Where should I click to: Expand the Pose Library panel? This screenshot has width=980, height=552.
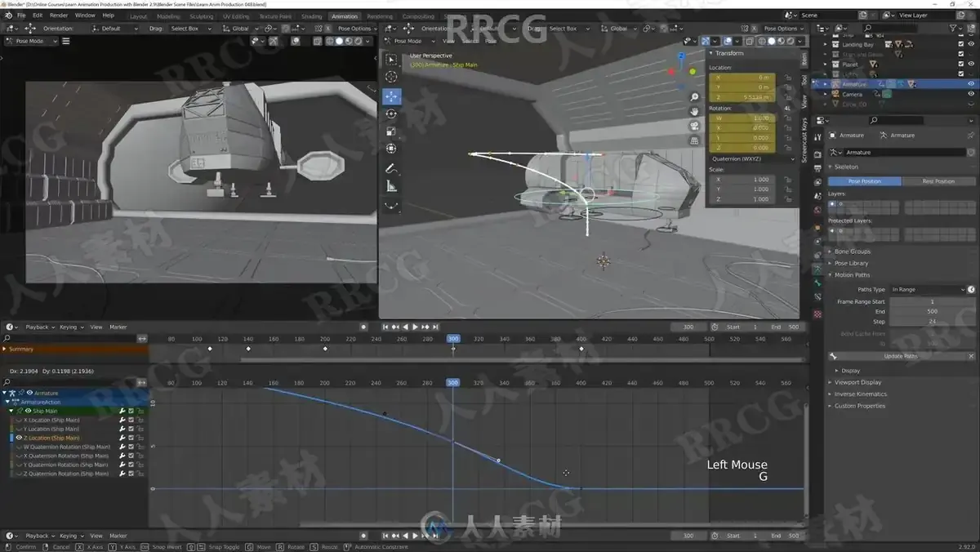[x=851, y=263]
